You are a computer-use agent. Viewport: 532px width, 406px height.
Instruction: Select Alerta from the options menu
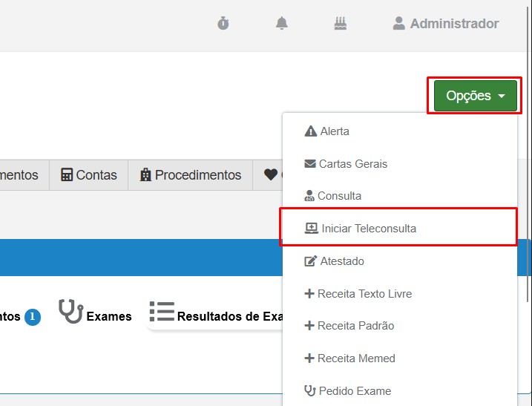pyautogui.click(x=334, y=131)
